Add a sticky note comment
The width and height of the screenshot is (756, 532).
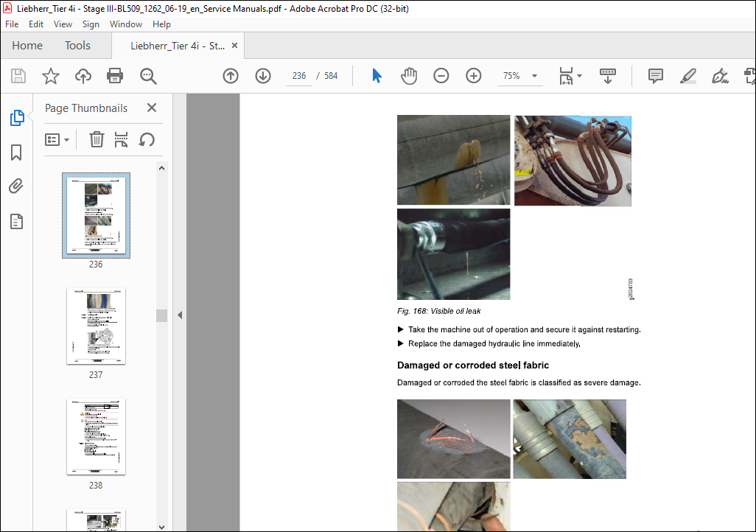656,76
